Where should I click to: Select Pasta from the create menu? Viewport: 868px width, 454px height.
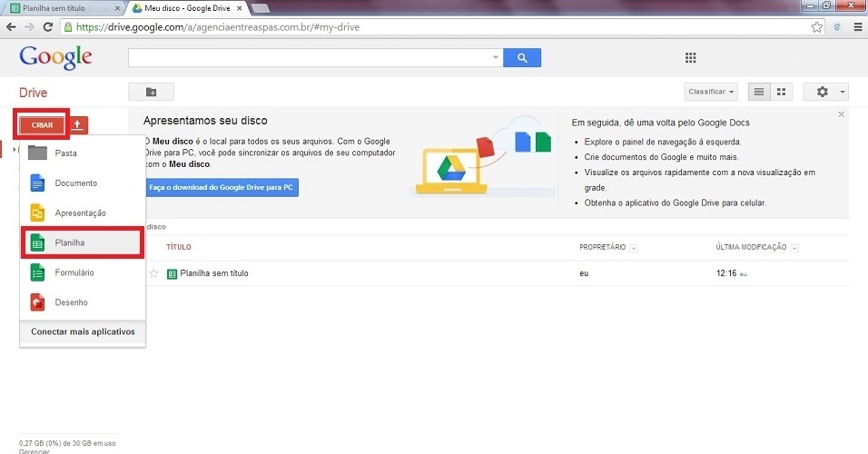[83, 153]
